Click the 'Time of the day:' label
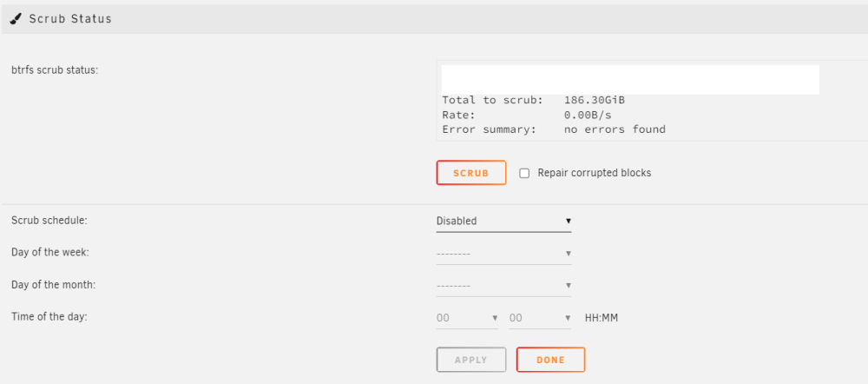Screen dimensions: 868x384 coord(49,317)
